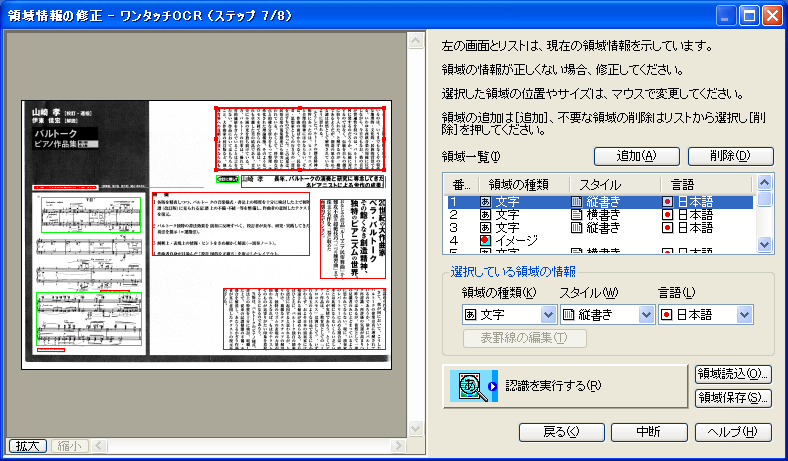Click the top green sheet-music image region
Image resolution: width=788 pixels, height=461 pixels.
coord(91,215)
